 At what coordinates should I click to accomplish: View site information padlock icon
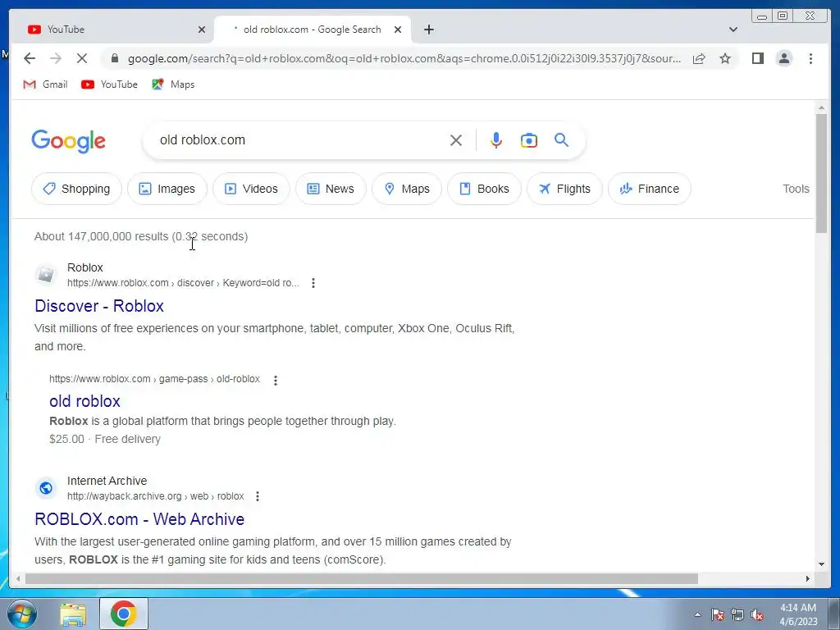(114, 58)
